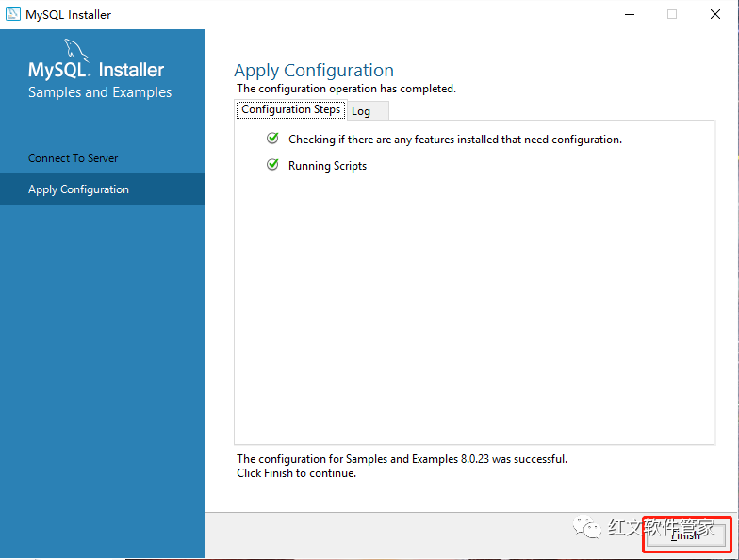Click the Checking features configuration step text
The image size is (739, 560).
(455, 140)
